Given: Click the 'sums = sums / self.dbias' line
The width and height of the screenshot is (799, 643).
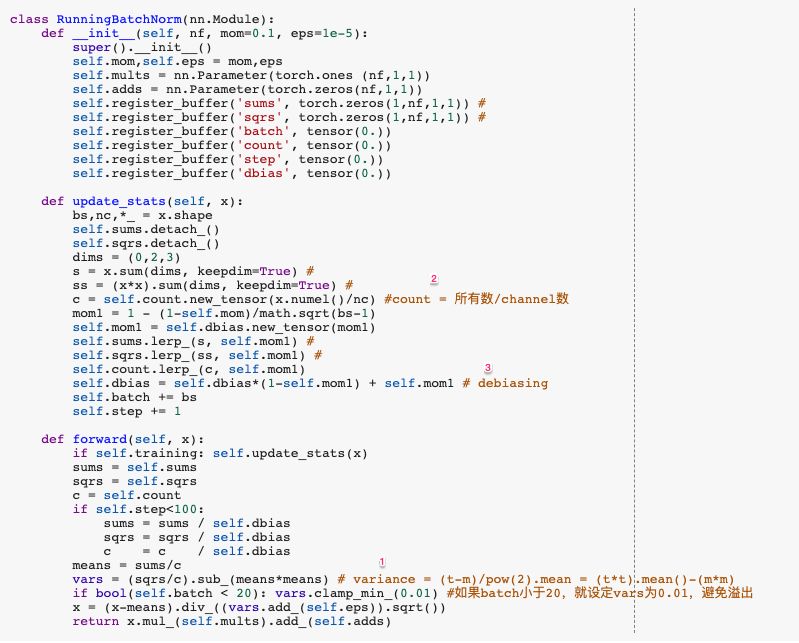Looking at the screenshot, I should click(197, 524).
